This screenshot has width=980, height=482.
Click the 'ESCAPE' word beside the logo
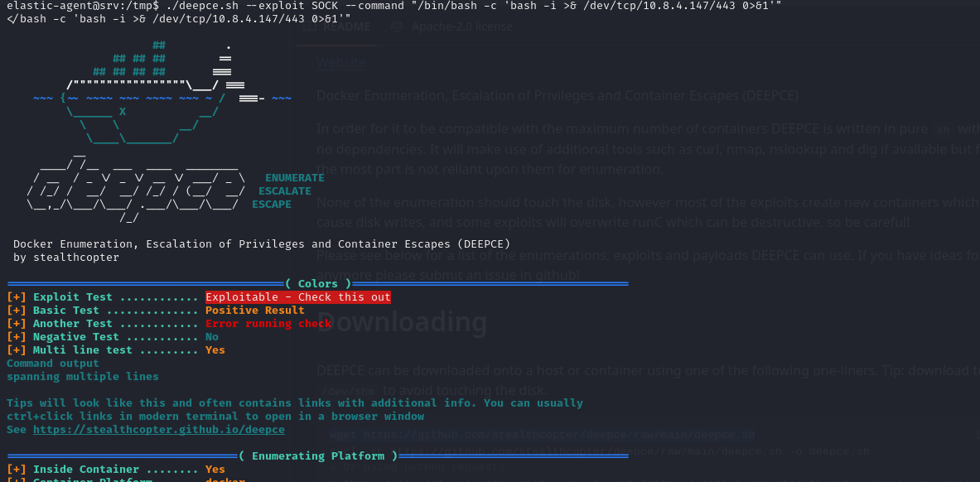pyautogui.click(x=271, y=204)
